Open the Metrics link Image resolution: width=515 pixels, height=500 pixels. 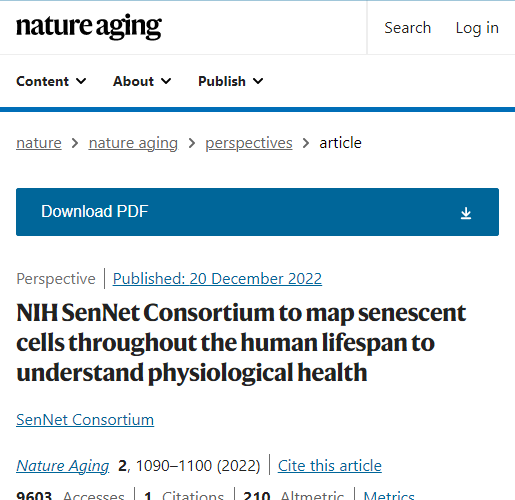(x=389, y=495)
